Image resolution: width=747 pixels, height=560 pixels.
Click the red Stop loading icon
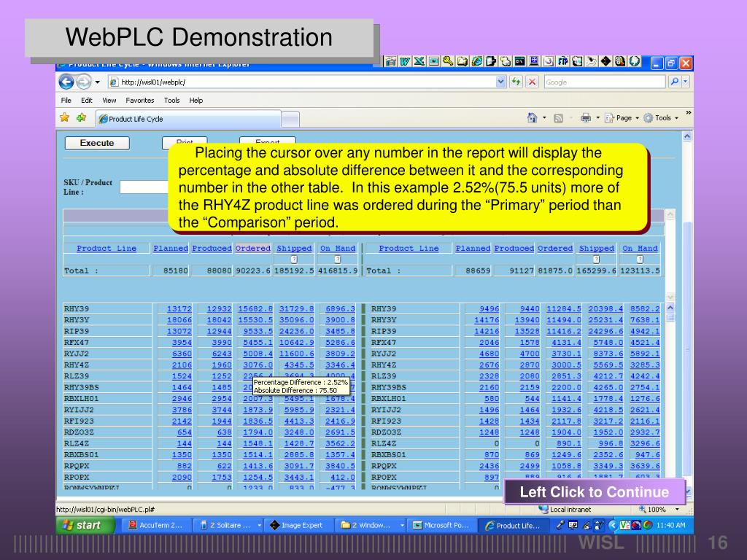[x=532, y=82]
